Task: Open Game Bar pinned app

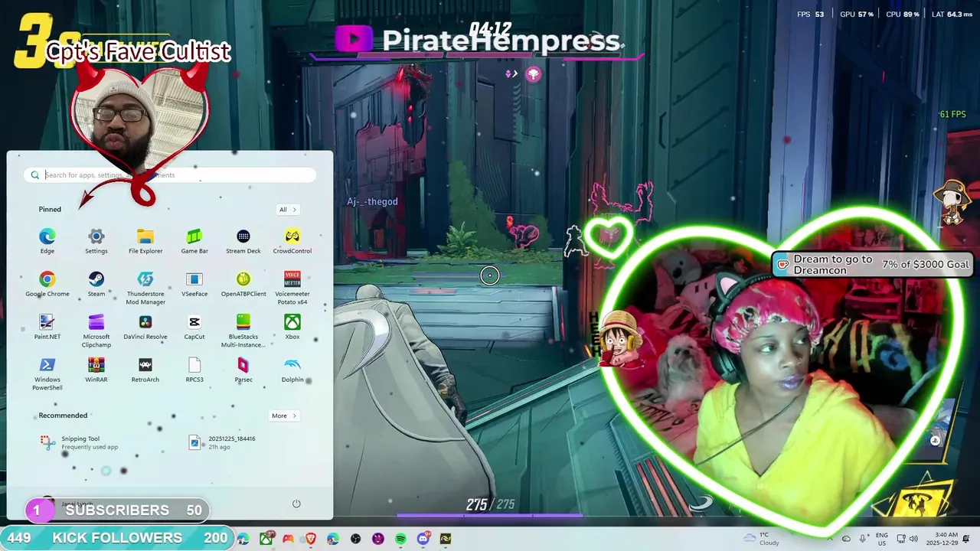Action: click(x=194, y=241)
